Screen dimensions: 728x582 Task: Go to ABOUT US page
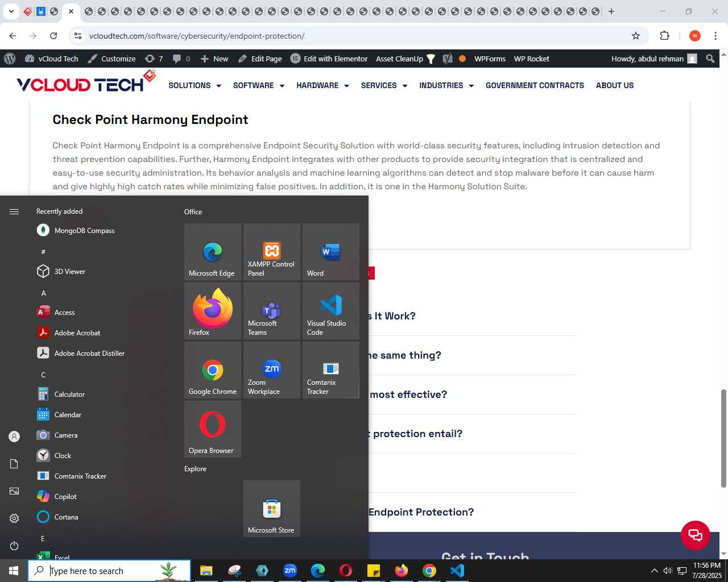[x=615, y=85]
